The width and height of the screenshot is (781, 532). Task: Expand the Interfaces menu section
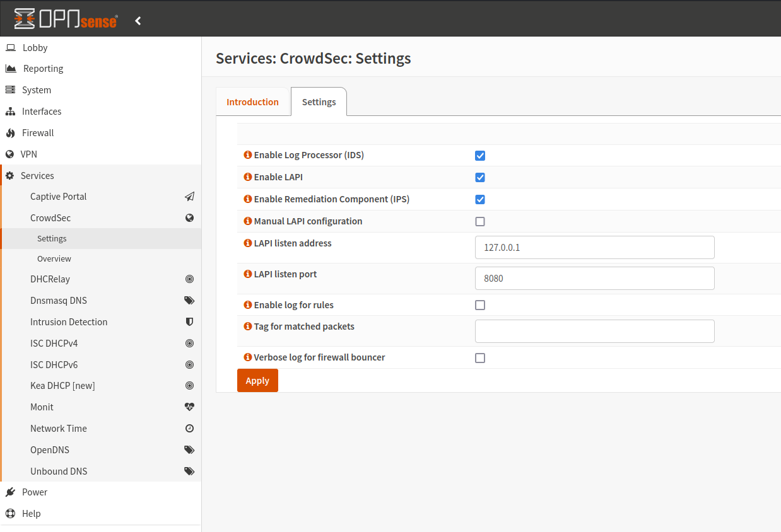(45, 111)
